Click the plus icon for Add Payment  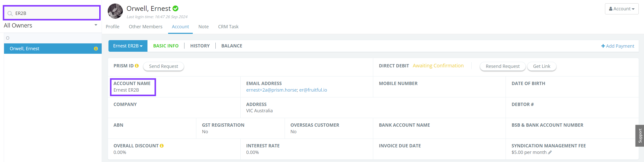point(603,46)
